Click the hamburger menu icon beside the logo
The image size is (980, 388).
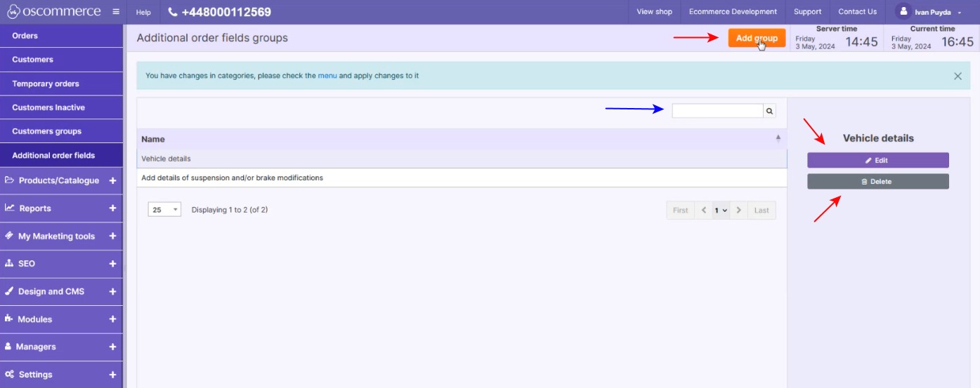(116, 12)
